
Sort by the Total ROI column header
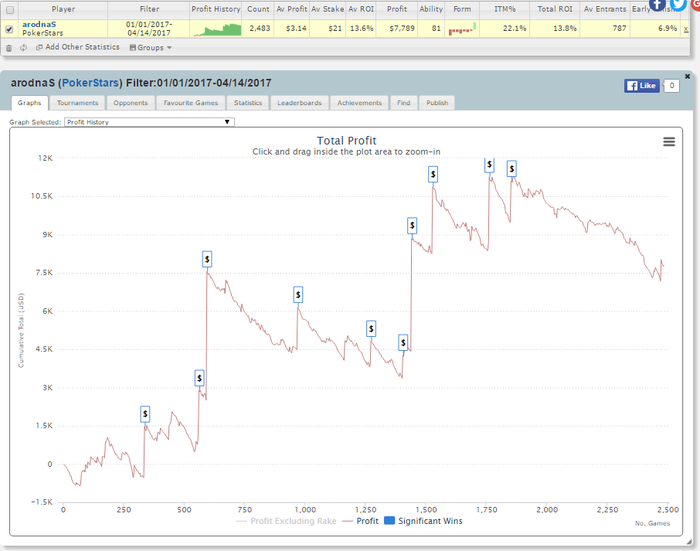(554, 9)
